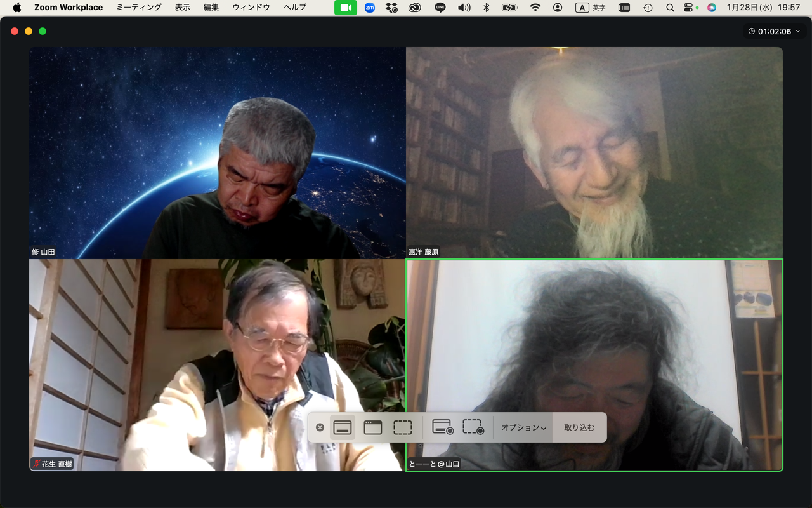The image size is (812, 508).
Task: Select capture entire screen mode
Action: point(343,427)
